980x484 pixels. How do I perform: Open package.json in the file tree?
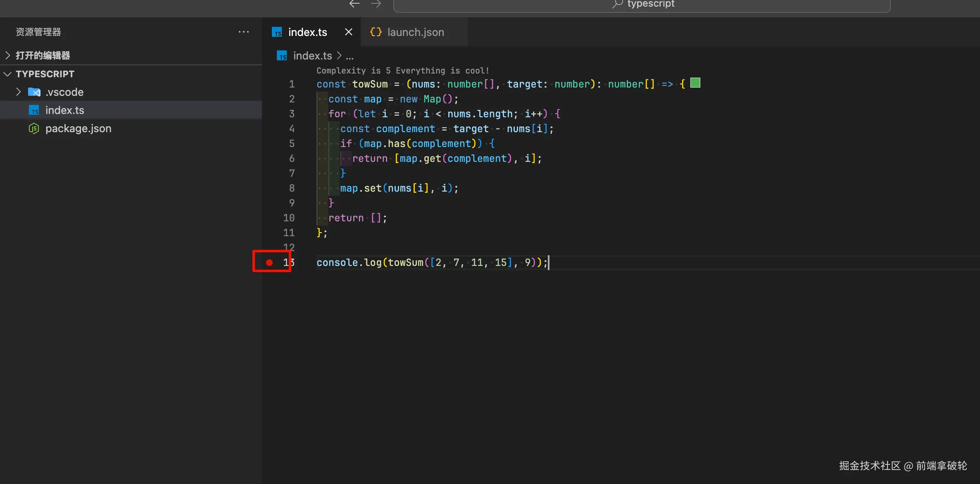[78, 128]
